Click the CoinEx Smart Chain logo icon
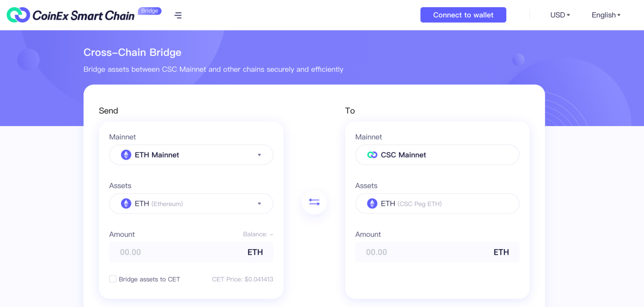 [x=18, y=15]
